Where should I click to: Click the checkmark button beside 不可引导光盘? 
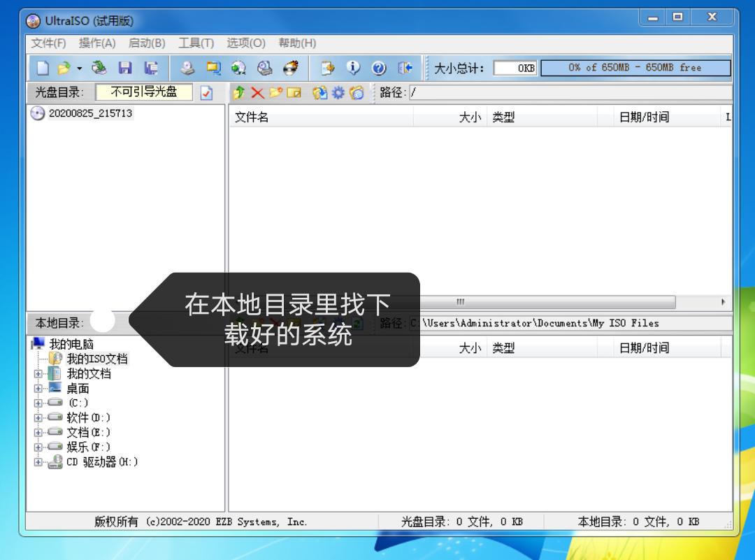click(206, 92)
